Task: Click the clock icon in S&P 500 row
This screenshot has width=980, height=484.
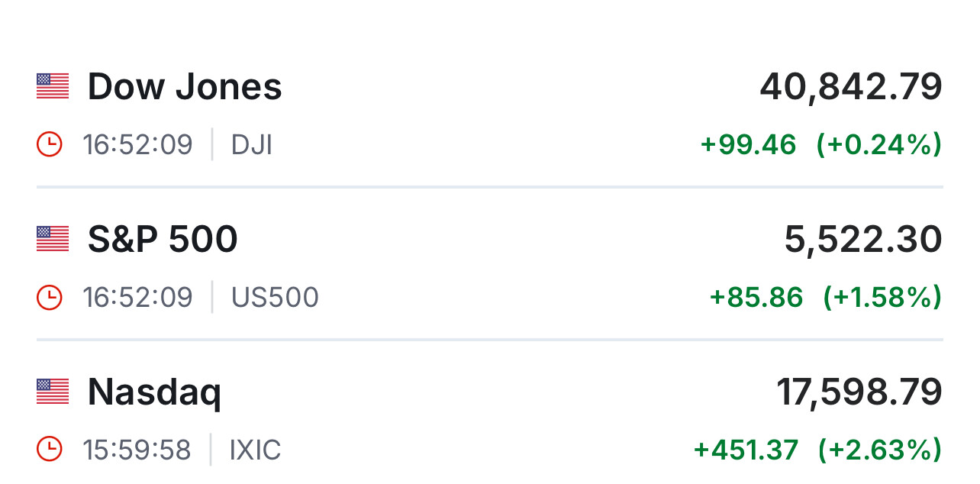Action: 49,297
